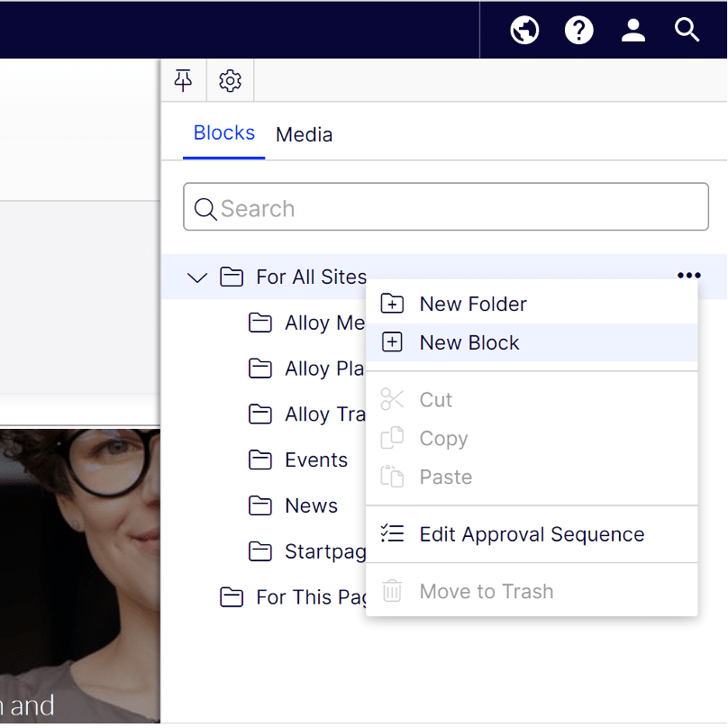Open the Events folder
This screenshot has height=728, width=728.
coord(318,460)
